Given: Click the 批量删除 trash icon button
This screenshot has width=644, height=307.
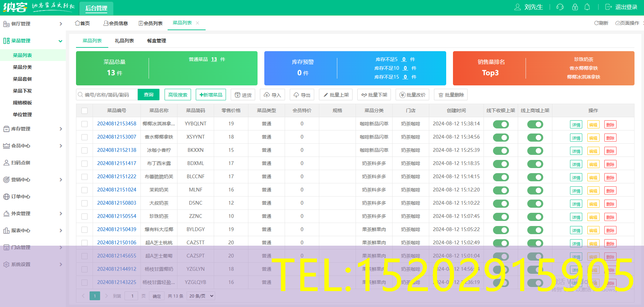Looking at the screenshot, I should click(441, 95).
